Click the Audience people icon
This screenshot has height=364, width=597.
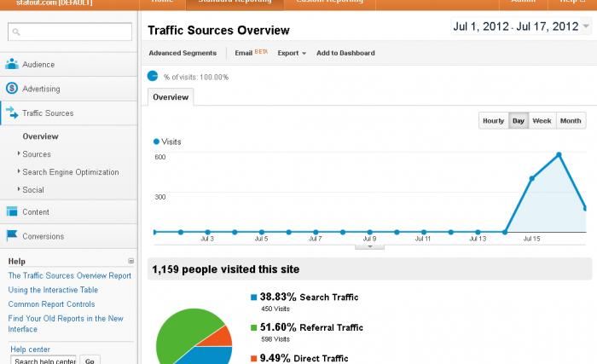point(12,64)
